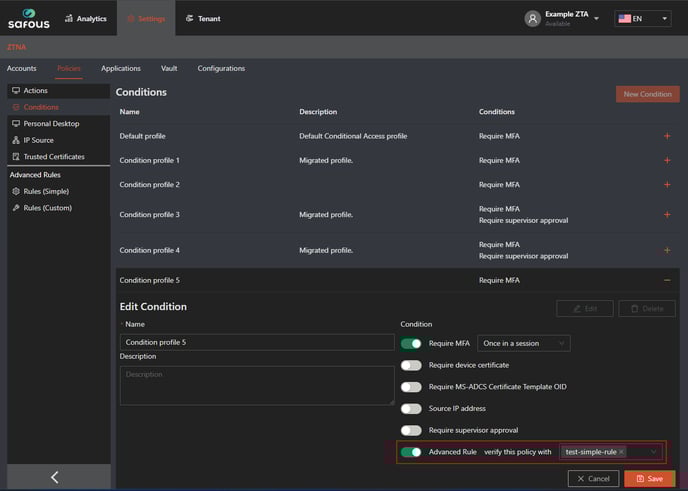
Task: Click the New Condition button
Action: point(647,94)
